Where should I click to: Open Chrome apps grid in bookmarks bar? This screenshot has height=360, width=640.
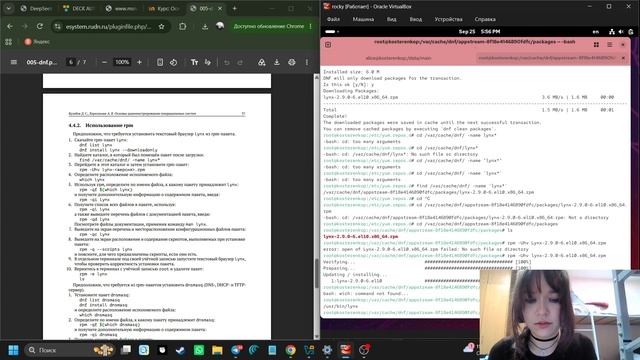click(9, 42)
